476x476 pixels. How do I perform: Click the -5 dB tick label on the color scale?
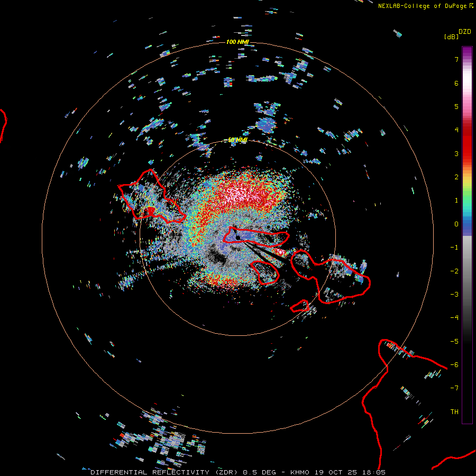(x=454, y=342)
